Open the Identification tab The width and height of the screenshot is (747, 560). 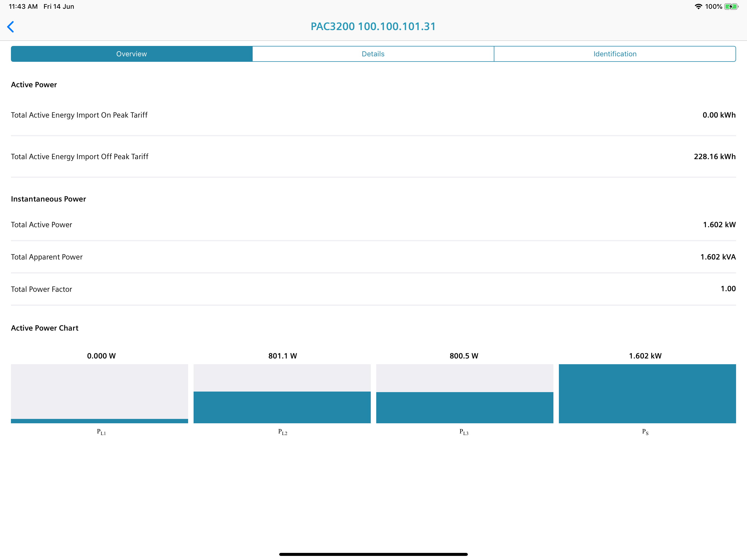coord(614,54)
